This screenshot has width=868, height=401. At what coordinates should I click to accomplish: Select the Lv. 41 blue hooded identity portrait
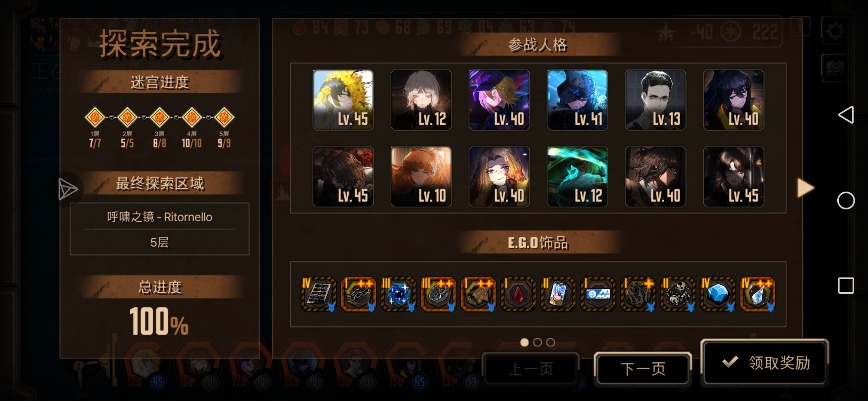point(578,100)
